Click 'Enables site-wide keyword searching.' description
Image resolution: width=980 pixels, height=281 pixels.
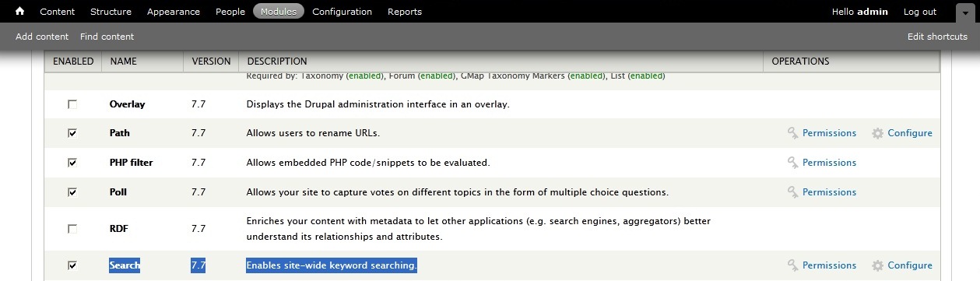click(x=332, y=265)
